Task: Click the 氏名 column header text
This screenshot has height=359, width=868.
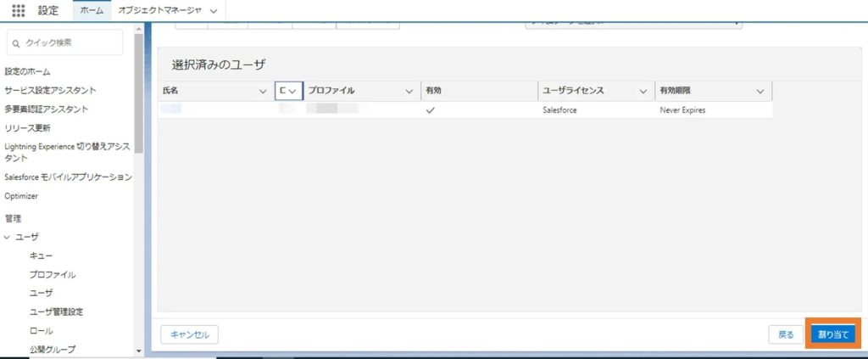Action: (x=170, y=91)
